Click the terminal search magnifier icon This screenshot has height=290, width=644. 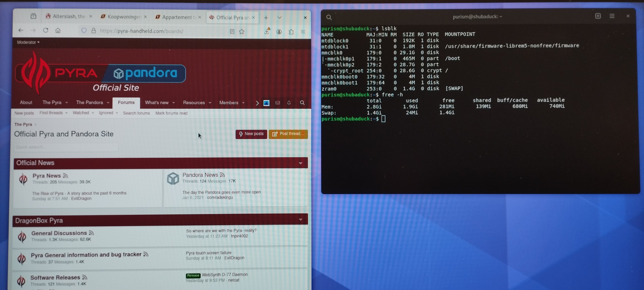(x=329, y=17)
